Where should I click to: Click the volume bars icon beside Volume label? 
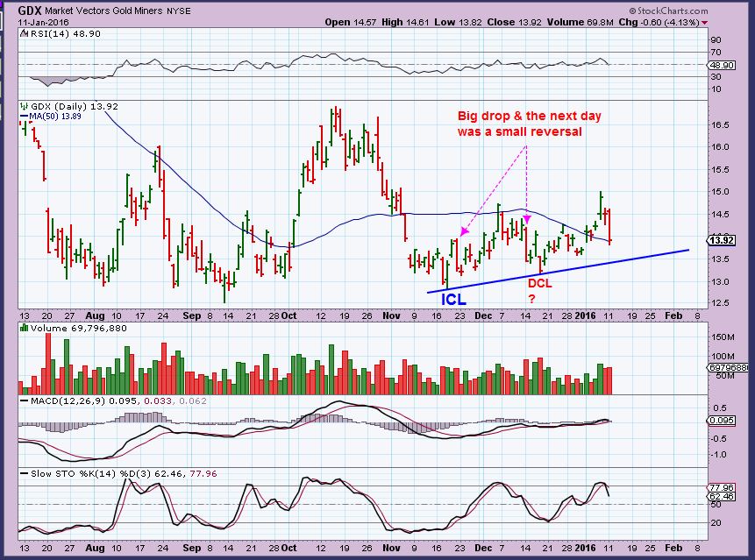pos(24,328)
